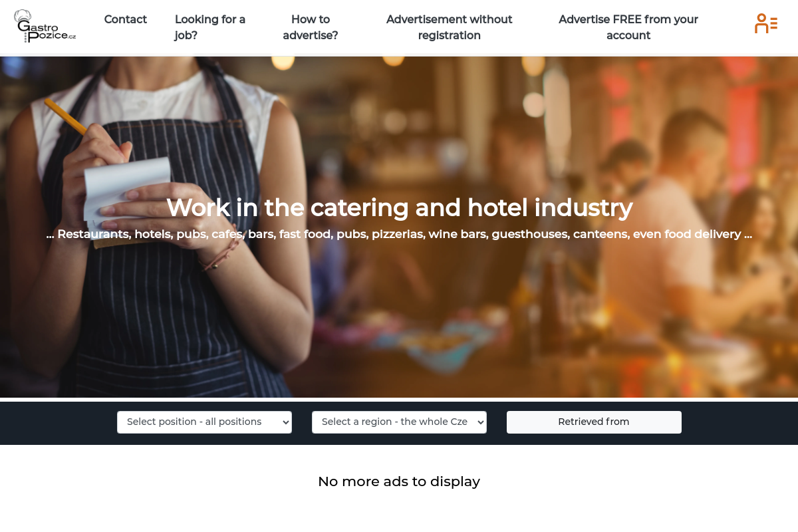Open the GastroPozice.cz logo homepage
Viewport: 798px width, 532px height.
pyautogui.click(x=45, y=27)
